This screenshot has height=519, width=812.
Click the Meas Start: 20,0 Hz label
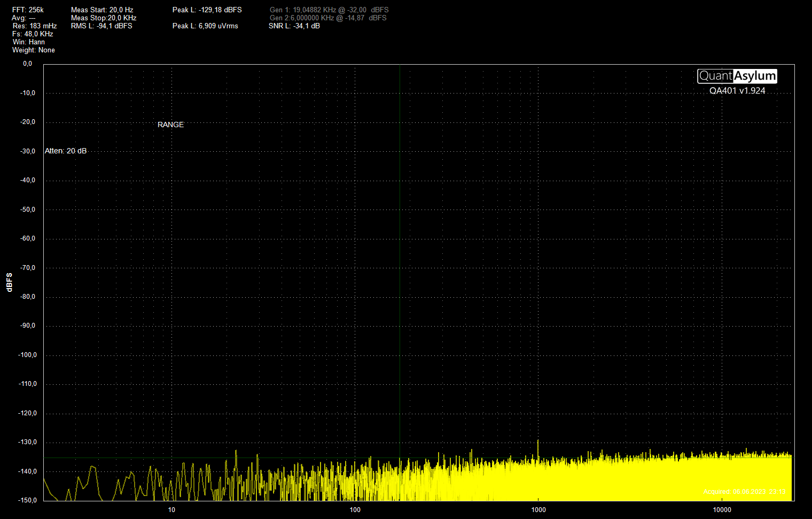(102, 10)
